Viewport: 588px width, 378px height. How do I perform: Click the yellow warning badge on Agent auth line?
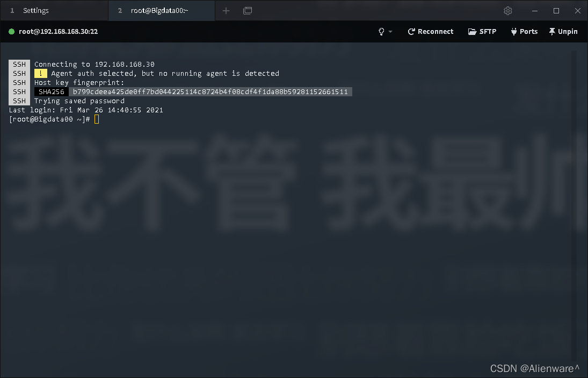pos(41,73)
